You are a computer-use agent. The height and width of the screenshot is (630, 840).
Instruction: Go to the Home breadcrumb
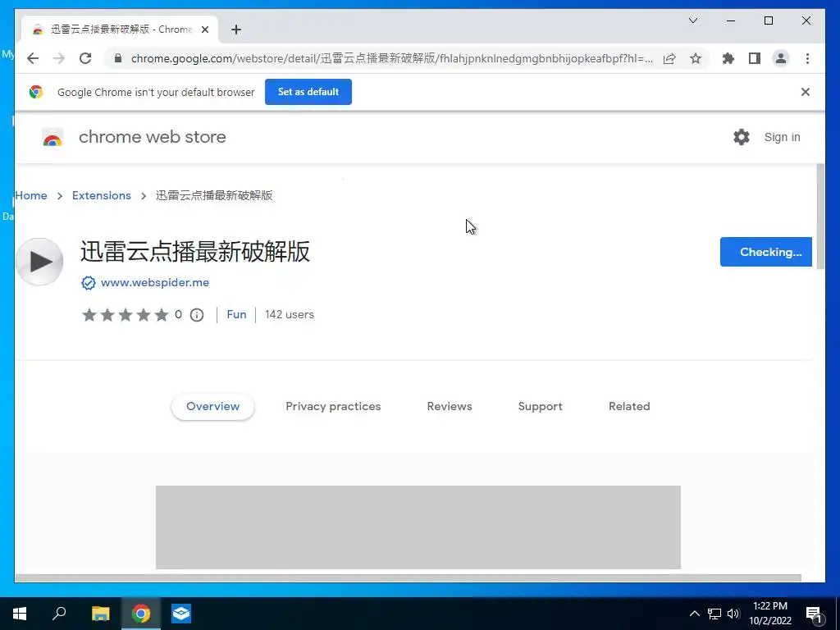pos(31,195)
